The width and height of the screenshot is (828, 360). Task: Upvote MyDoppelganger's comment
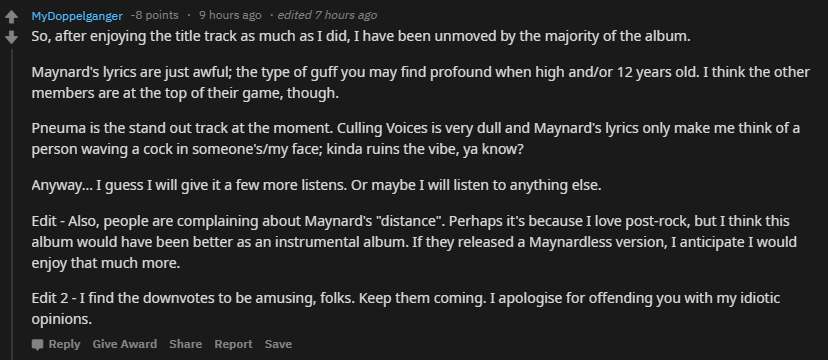pyautogui.click(x=11, y=17)
